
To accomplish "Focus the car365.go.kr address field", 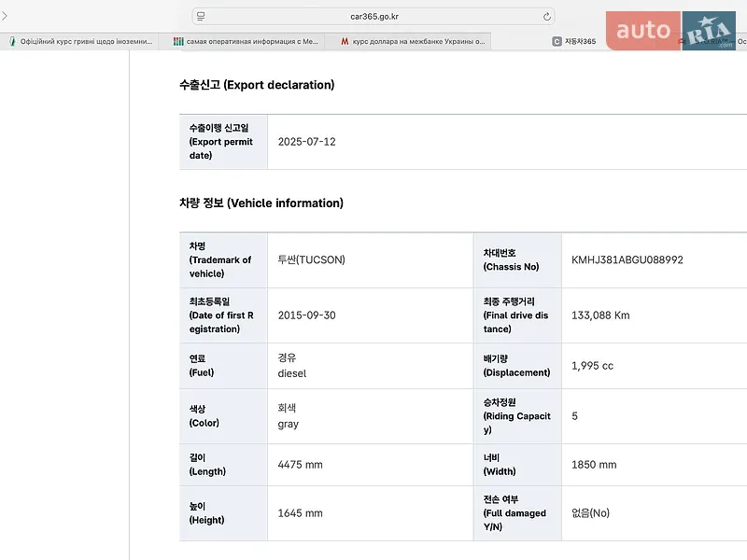I will click(373, 17).
